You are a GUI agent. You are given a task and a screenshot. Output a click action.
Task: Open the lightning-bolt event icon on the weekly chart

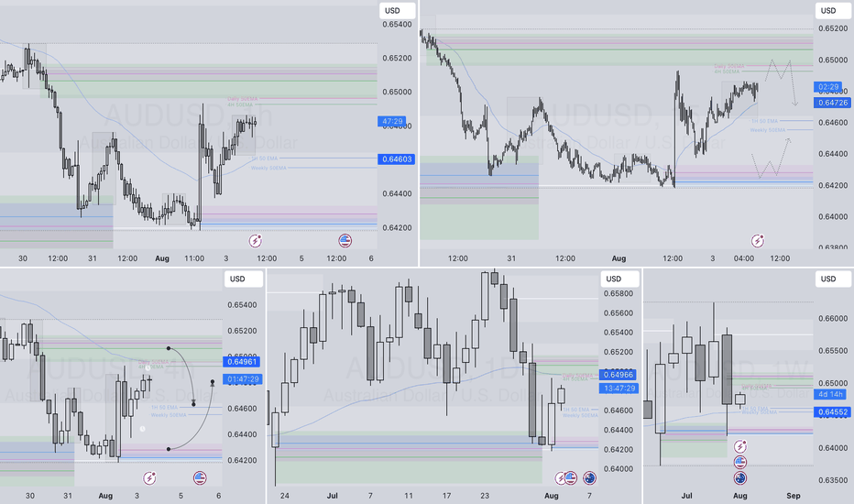[740, 447]
